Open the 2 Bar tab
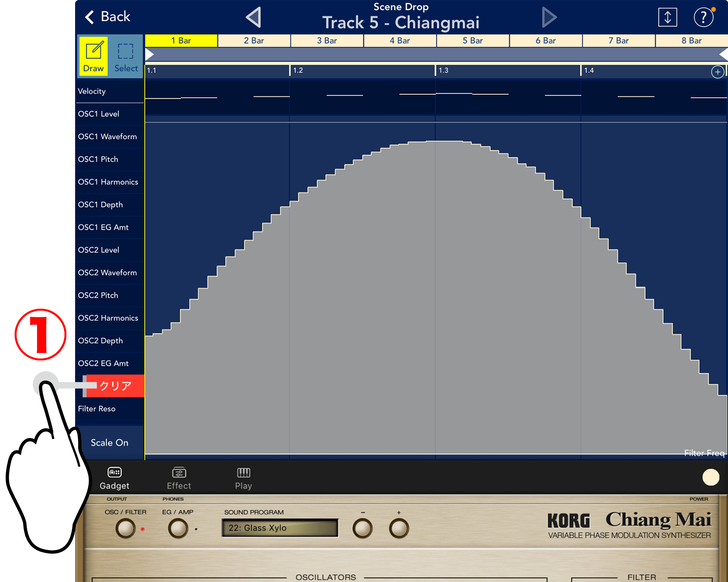Viewport: 728px width, 582px height. [254, 41]
